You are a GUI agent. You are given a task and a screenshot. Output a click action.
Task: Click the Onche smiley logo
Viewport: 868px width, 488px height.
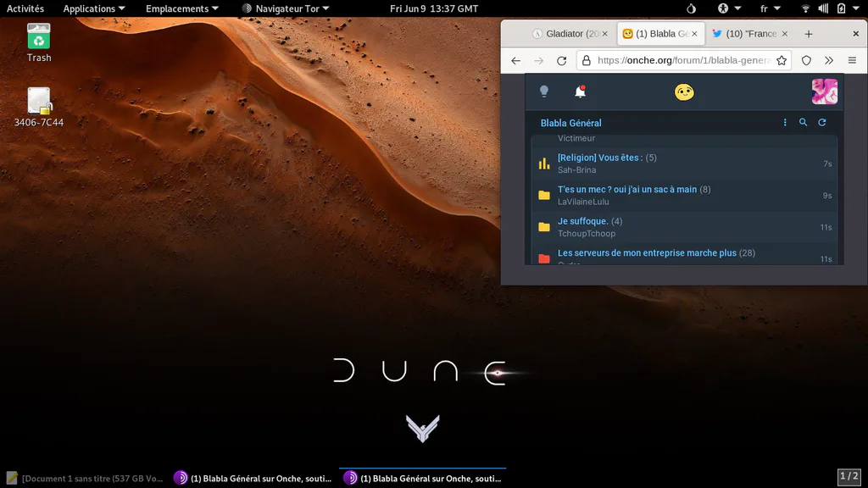pyautogui.click(x=684, y=91)
